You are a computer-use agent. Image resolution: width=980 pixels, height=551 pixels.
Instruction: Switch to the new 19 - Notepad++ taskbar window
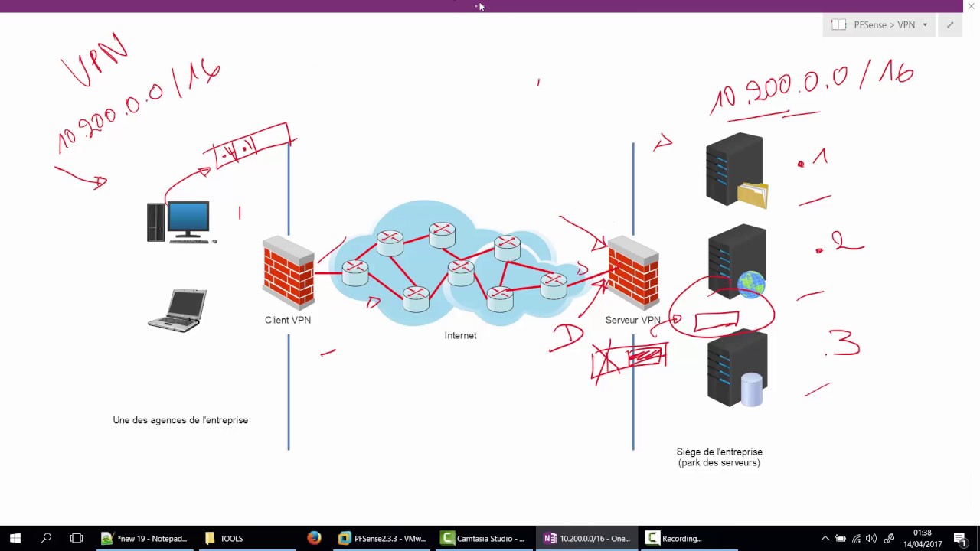[x=144, y=539]
